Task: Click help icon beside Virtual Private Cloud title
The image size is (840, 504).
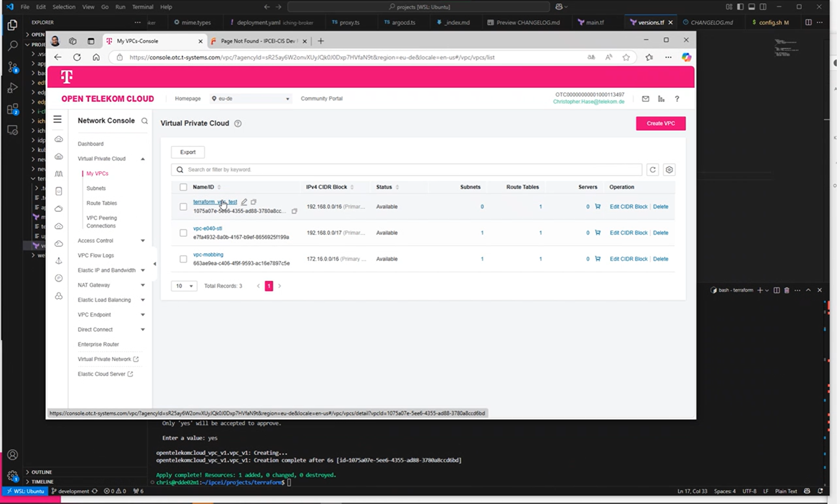Action: [x=238, y=123]
